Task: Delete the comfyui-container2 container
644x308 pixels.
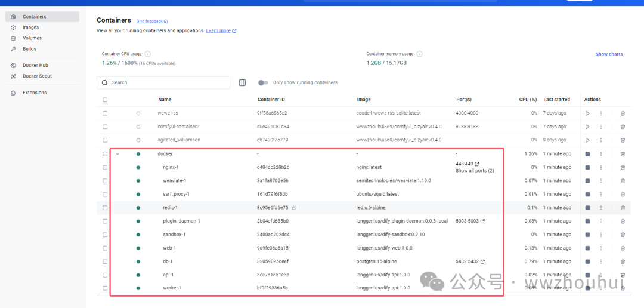Action: pos(623,127)
